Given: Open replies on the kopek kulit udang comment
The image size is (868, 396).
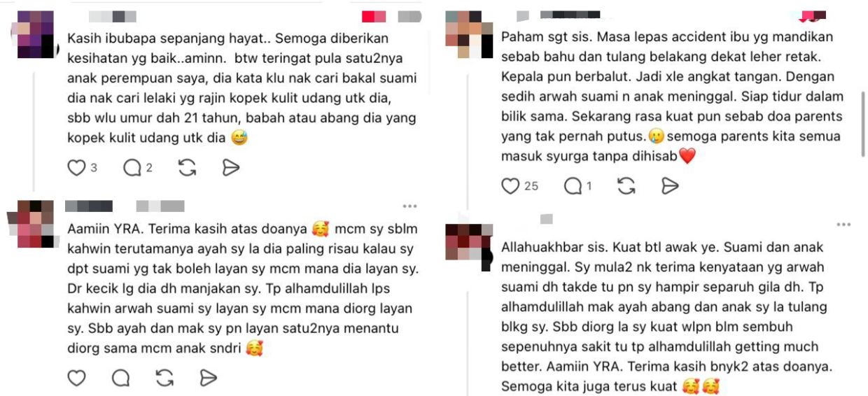Looking at the screenshot, I should point(132,168).
